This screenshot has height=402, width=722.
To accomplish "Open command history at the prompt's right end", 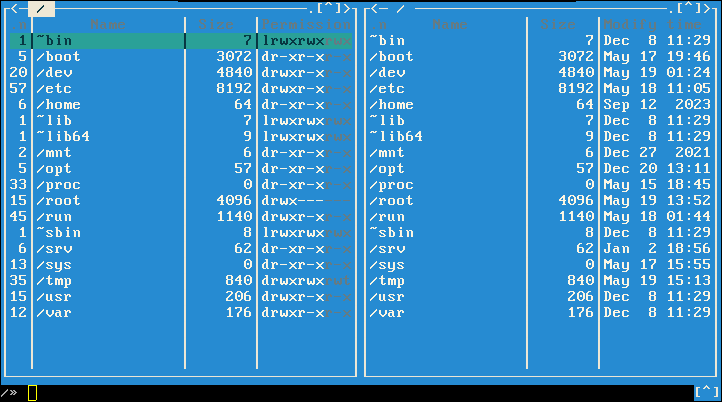I will [x=706, y=392].
